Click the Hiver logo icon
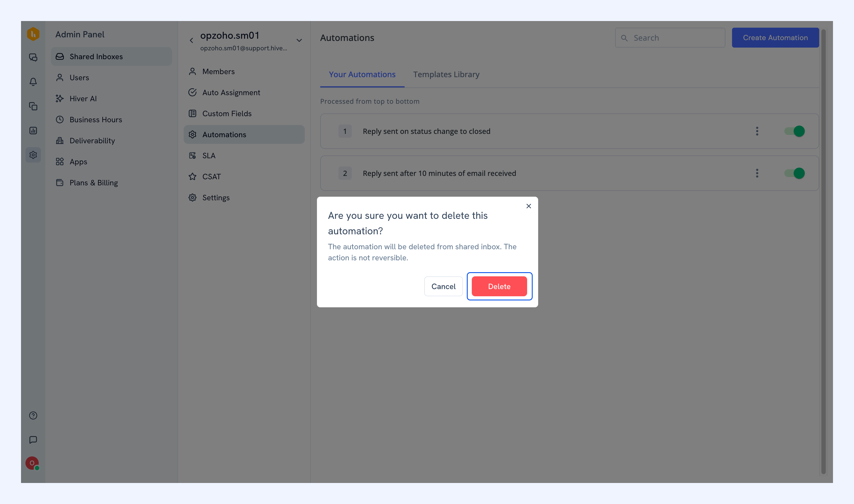The height and width of the screenshot is (504, 854). click(x=33, y=34)
